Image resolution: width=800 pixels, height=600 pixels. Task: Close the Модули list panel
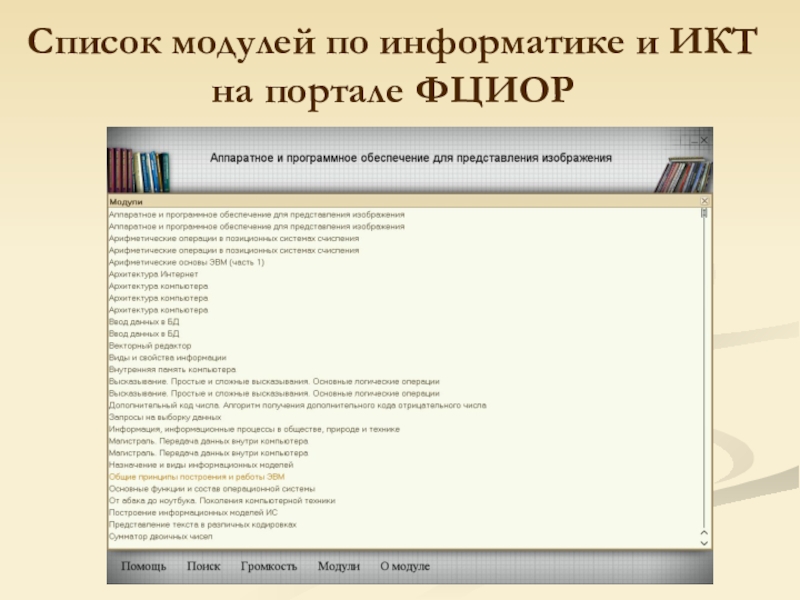[x=704, y=201]
